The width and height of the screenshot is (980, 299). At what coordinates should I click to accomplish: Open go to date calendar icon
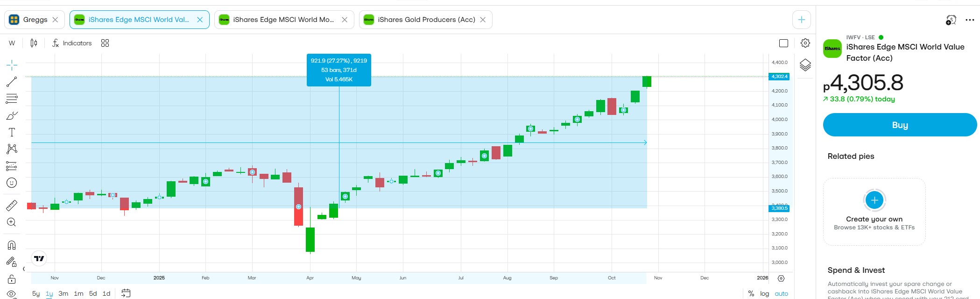(126, 293)
